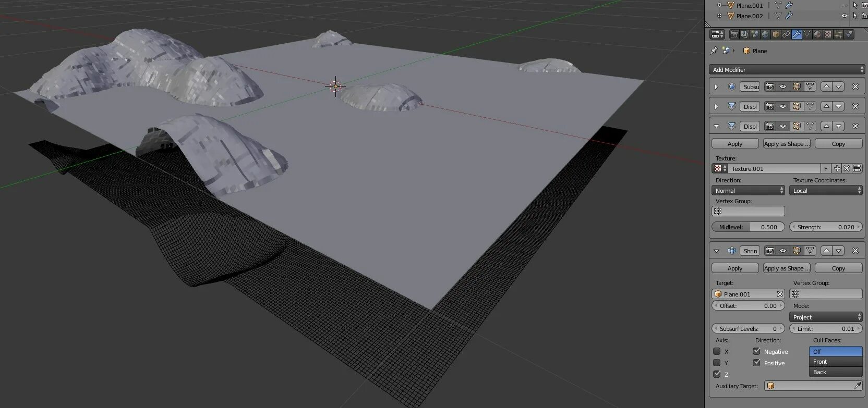This screenshot has height=408, width=868.
Task: Collapse the expanded Displace modifier panel
Action: [717, 126]
